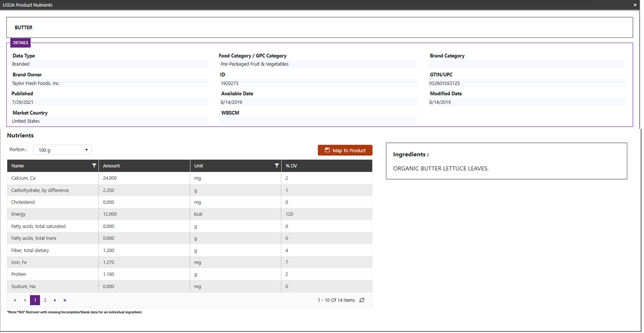Click the kcal unit cell
This screenshot has width=644, height=333.
236,215
